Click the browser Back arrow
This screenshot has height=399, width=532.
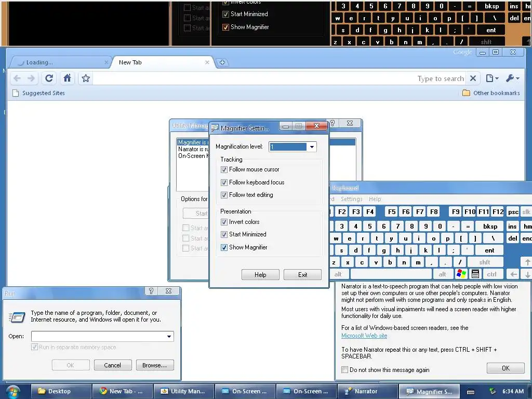pos(17,78)
